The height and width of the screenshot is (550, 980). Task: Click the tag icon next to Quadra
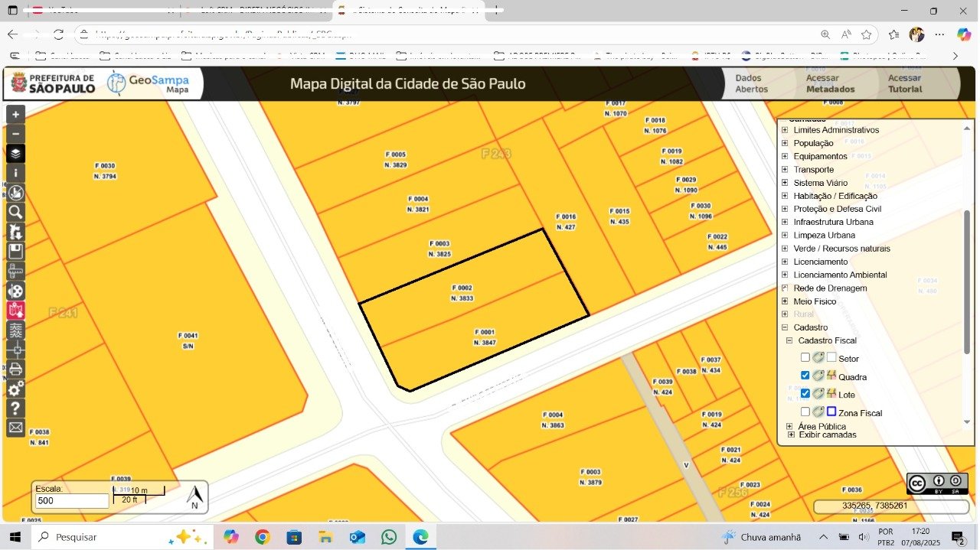(x=818, y=376)
